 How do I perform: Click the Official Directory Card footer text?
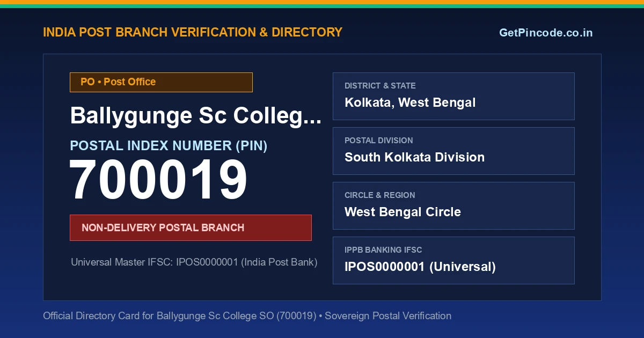coord(247,316)
